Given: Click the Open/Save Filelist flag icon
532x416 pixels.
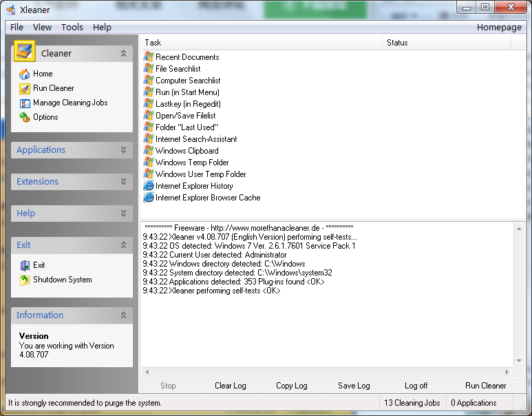Looking at the screenshot, I should point(148,116).
